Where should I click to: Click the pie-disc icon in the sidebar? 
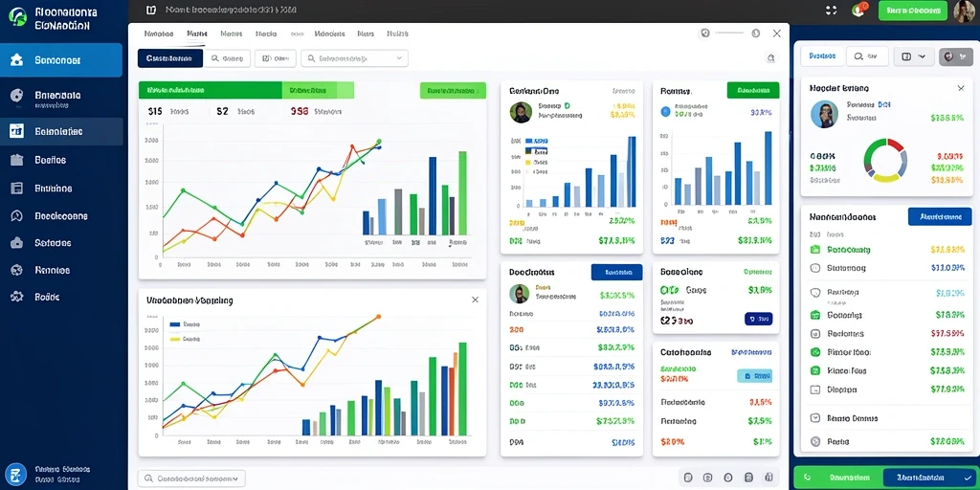pos(17,96)
